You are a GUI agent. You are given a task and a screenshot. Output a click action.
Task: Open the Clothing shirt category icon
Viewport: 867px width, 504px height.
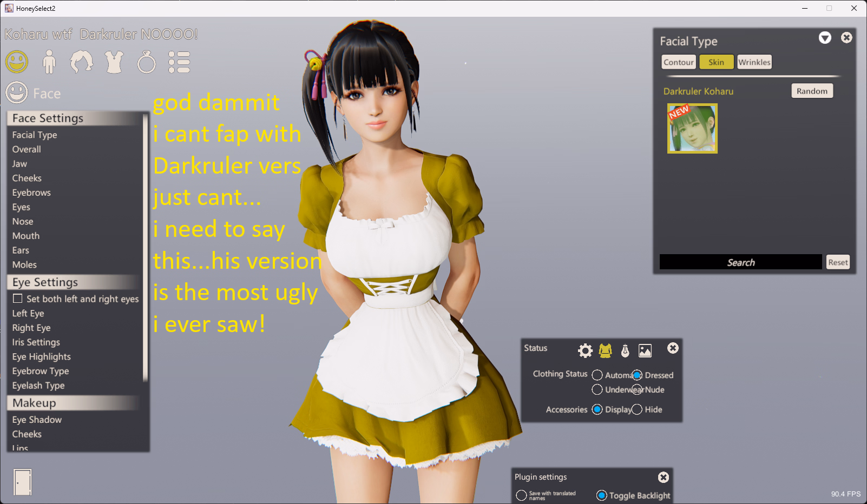(114, 62)
